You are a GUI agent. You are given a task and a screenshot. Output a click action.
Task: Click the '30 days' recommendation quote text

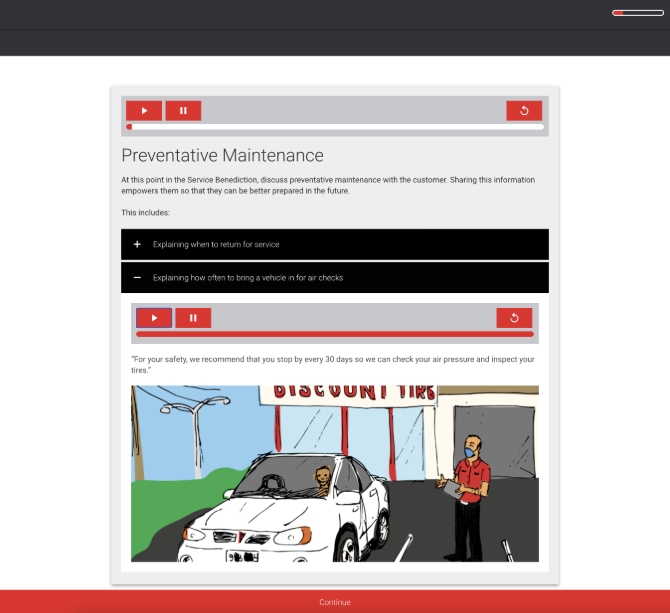(333, 365)
